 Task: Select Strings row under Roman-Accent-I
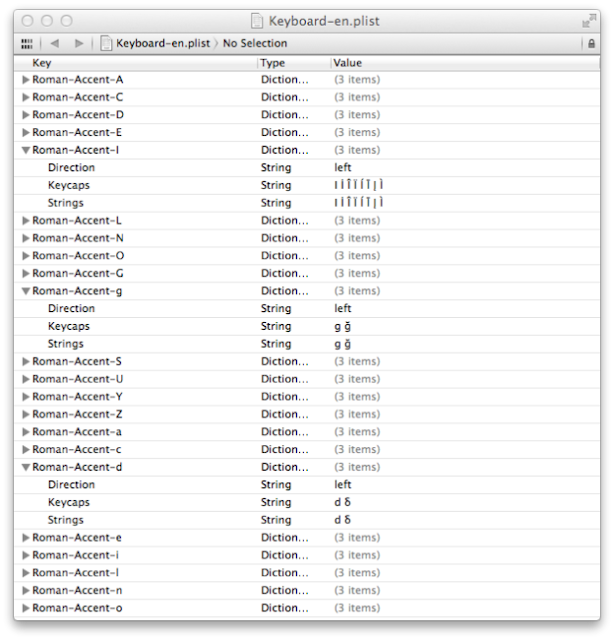coord(307,203)
